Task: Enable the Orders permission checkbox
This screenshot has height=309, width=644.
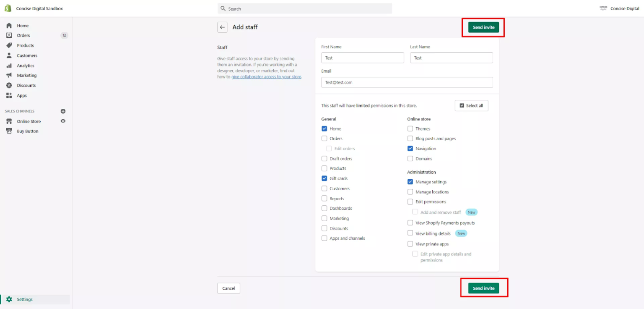Action: (324, 138)
